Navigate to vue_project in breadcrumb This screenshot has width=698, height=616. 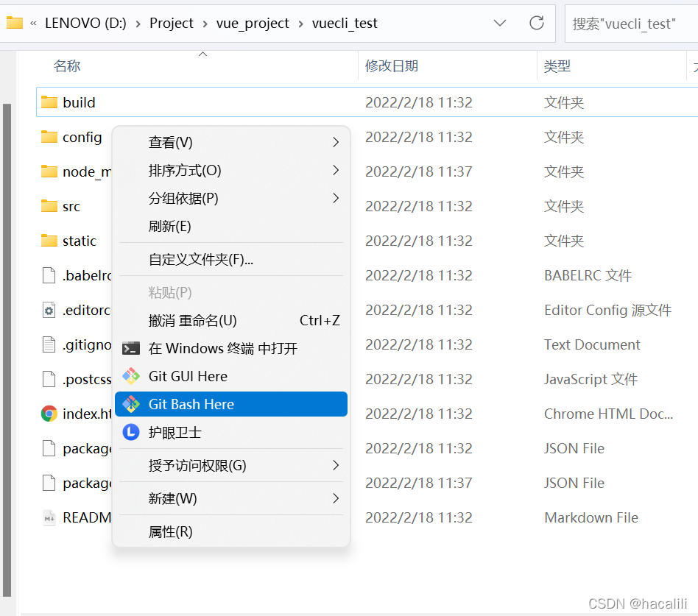pos(253,23)
